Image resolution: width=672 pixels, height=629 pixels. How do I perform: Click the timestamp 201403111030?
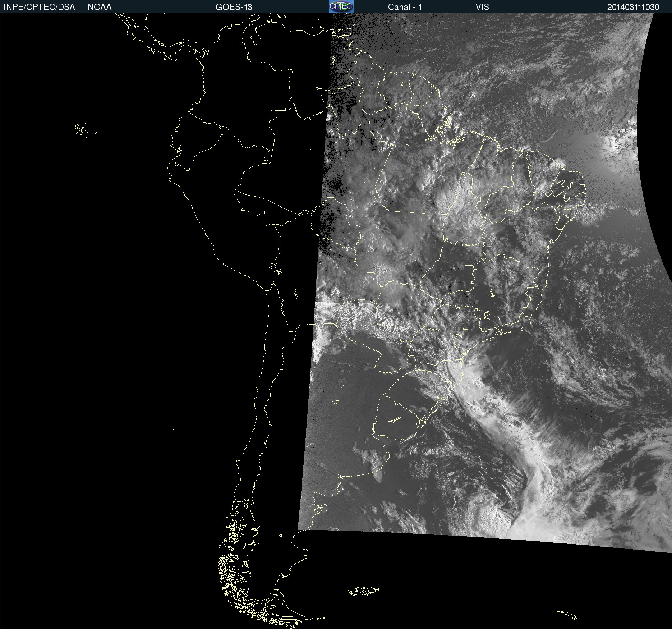[633, 7]
